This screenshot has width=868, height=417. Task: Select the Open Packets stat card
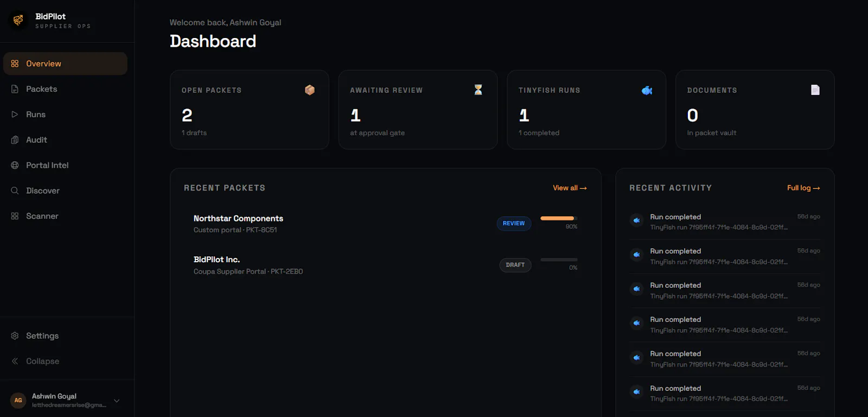pos(250,110)
